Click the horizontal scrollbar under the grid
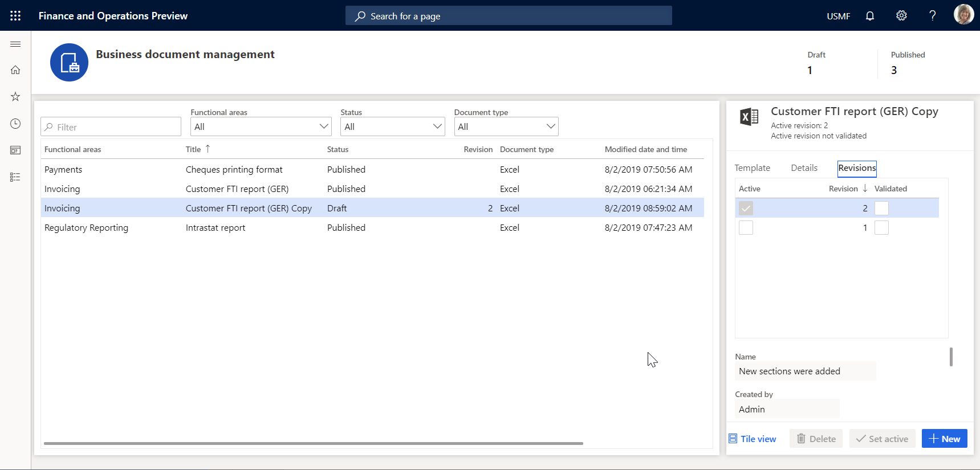This screenshot has height=470, width=980. point(314,443)
